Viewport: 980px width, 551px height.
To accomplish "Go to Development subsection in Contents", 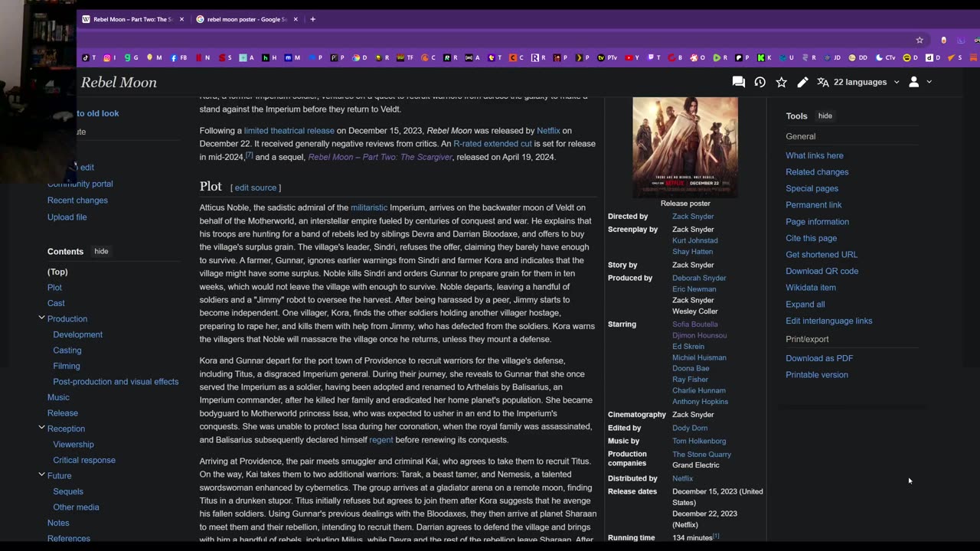I will pyautogui.click(x=77, y=334).
